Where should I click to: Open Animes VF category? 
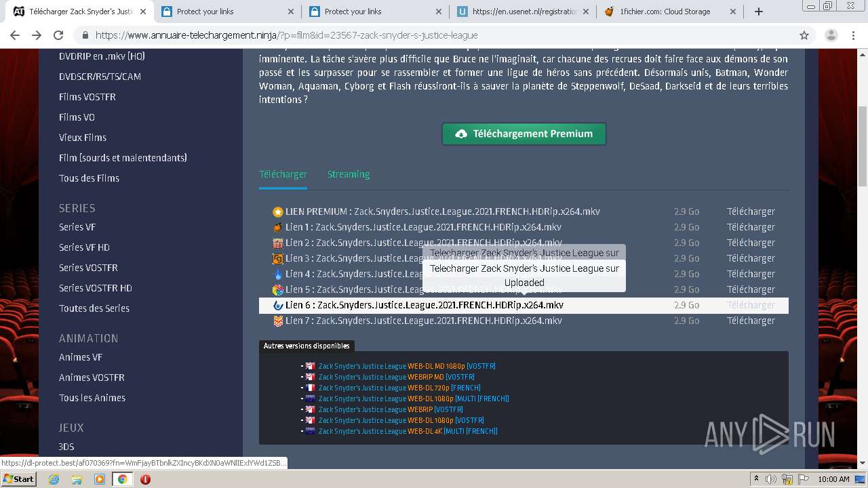coord(81,357)
